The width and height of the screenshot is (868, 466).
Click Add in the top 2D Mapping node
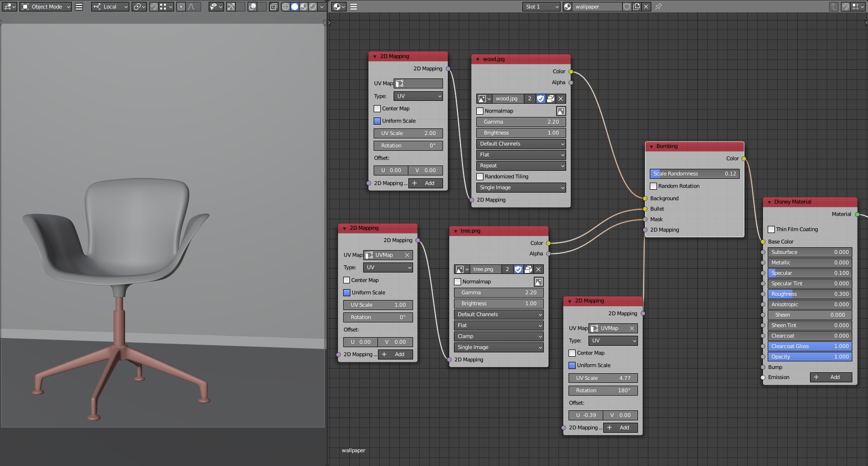point(425,183)
